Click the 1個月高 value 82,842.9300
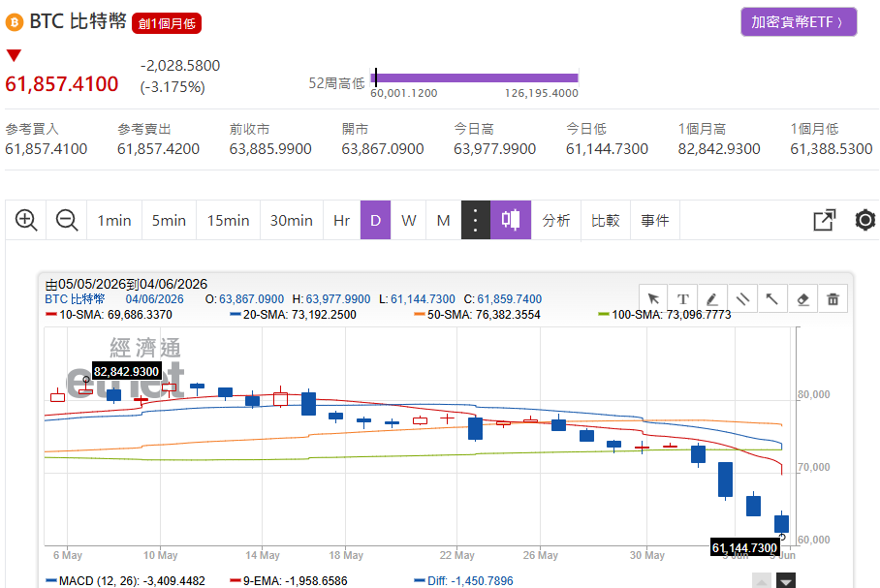The height and width of the screenshot is (588, 880). 719,148
